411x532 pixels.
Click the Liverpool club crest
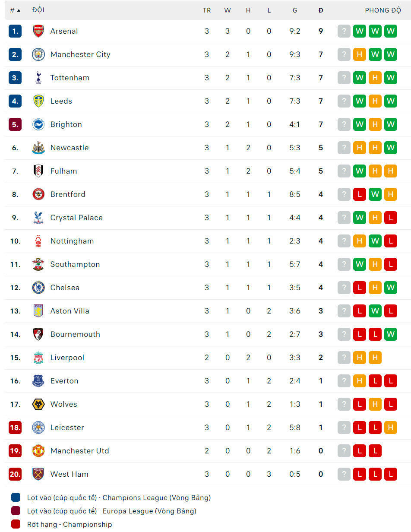38,358
